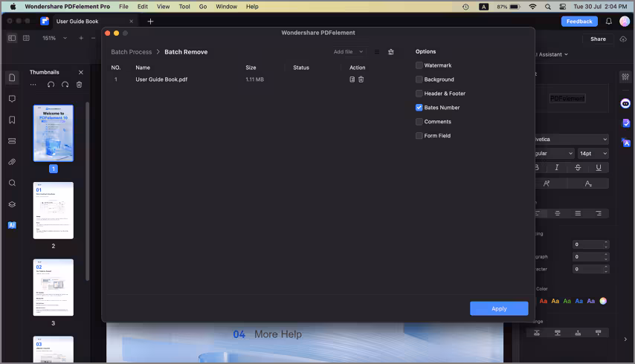Open the user profile avatar
Screen dimensions: 635x364
625,22
